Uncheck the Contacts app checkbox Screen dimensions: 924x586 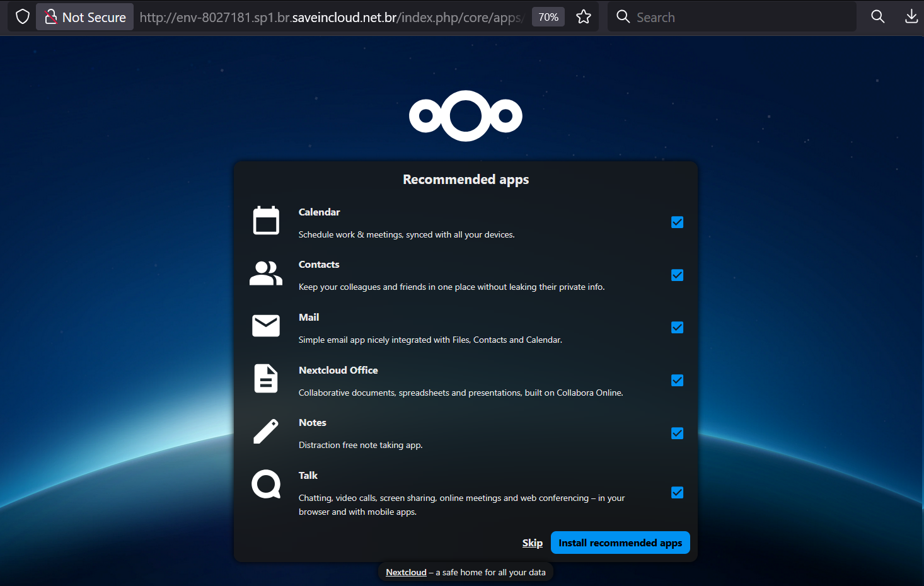coord(678,275)
